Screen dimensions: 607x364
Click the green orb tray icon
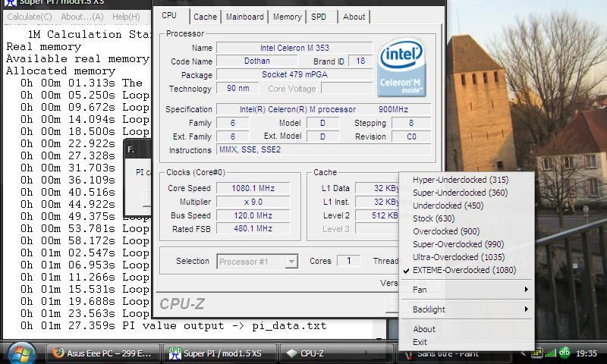point(565,353)
